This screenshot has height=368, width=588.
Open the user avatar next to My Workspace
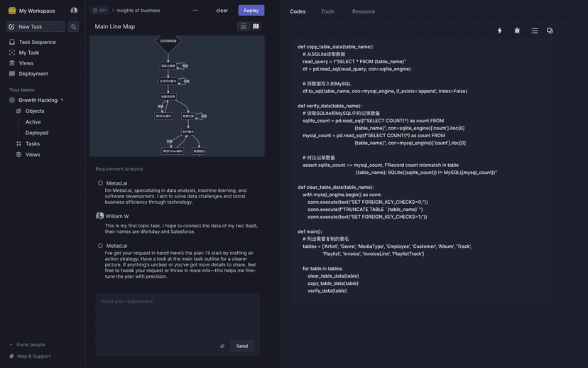pos(74,11)
